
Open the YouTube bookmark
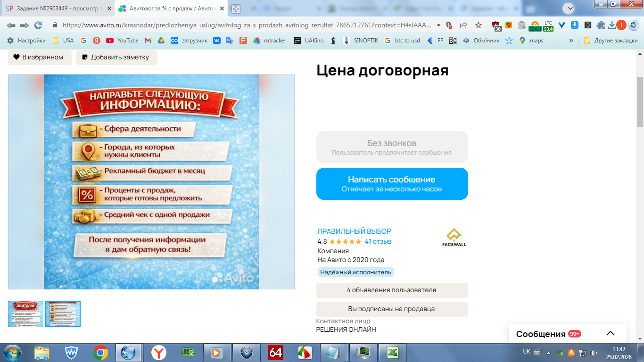point(122,41)
